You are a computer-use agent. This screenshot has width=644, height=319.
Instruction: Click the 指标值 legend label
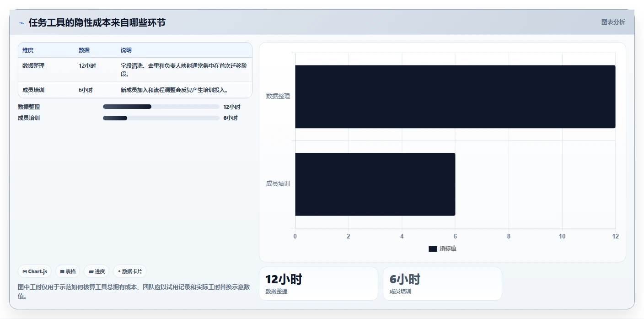[448, 249]
